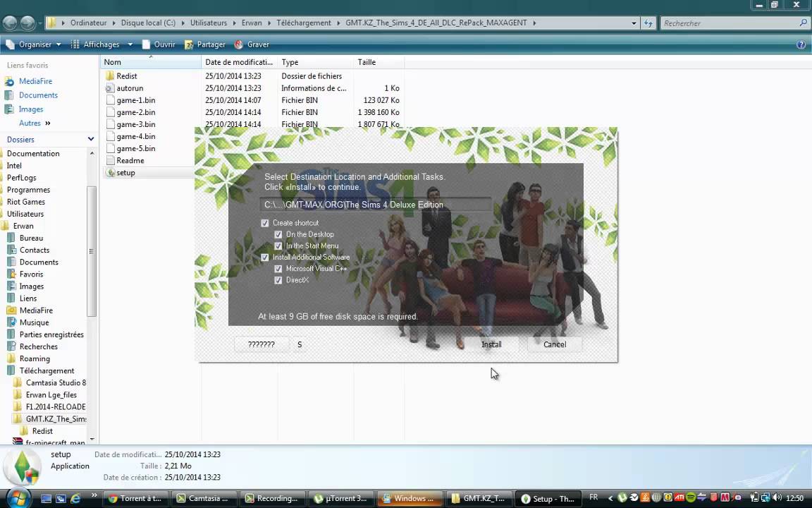
Task: Switch to Recording taskbar button
Action: pyautogui.click(x=272, y=499)
